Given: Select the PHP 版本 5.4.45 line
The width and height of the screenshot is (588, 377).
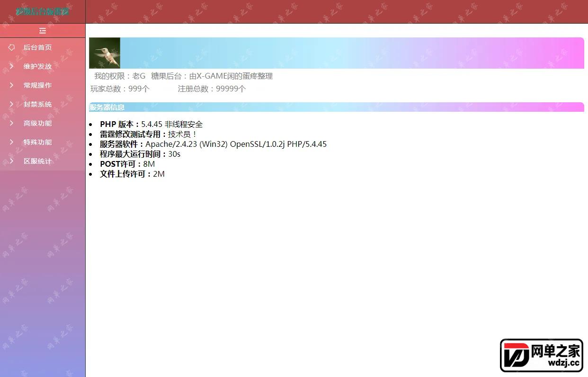Looking at the screenshot, I should click(151, 124).
